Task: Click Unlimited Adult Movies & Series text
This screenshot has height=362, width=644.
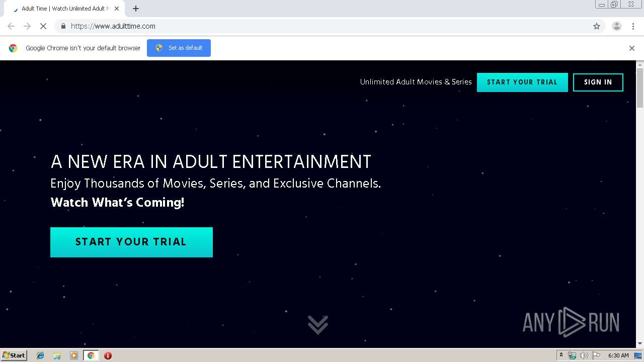Action: pos(416,82)
